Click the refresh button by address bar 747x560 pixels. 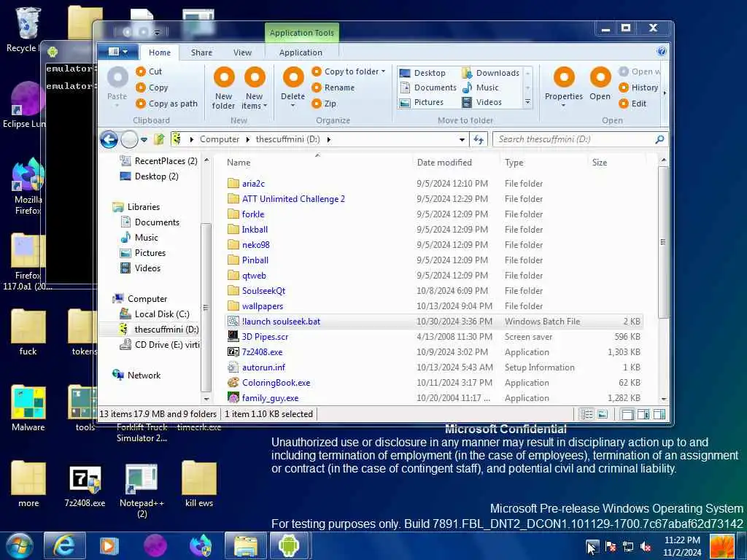[479, 139]
